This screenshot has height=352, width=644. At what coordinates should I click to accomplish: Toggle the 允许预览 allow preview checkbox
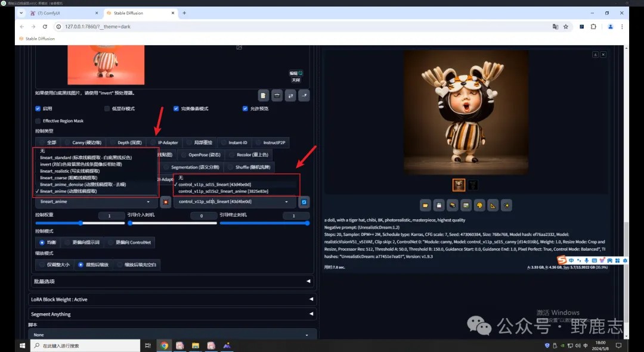pyautogui.click(x=245, y=109)
